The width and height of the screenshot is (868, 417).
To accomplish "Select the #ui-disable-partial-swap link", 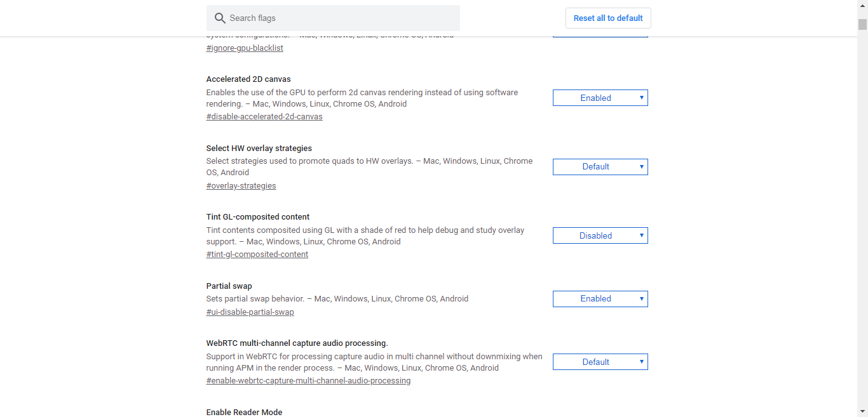I will pos(250,312).
